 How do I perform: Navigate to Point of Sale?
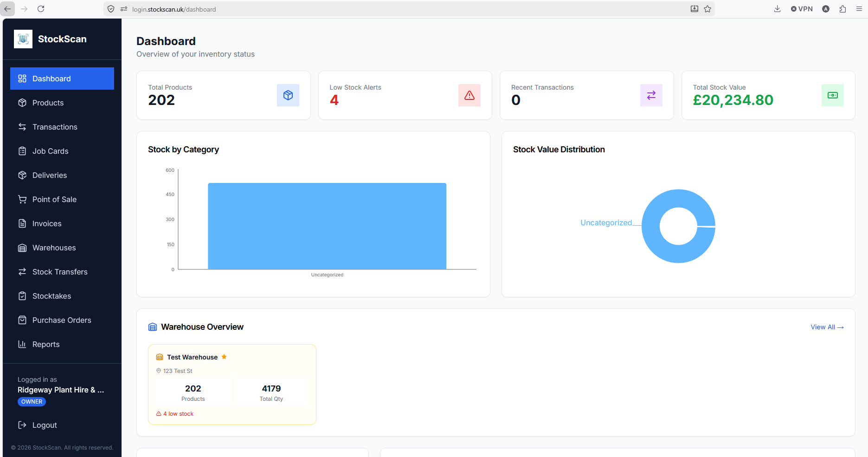62,199
